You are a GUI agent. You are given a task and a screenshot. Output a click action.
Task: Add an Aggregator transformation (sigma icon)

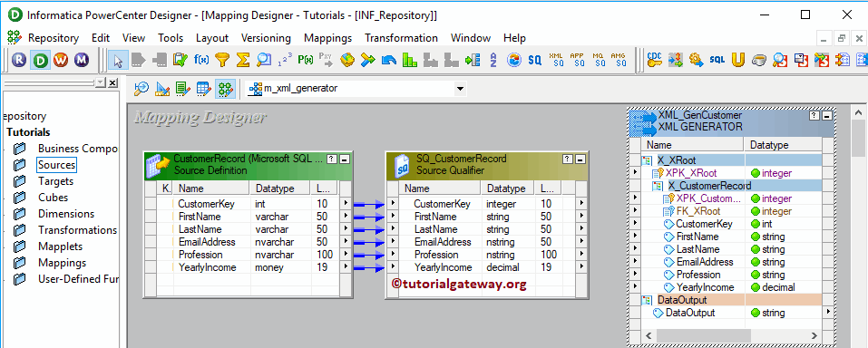coord(242,60)
